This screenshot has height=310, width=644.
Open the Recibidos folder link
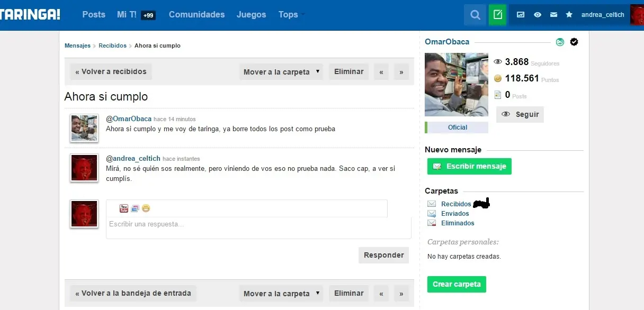(456, 204)
